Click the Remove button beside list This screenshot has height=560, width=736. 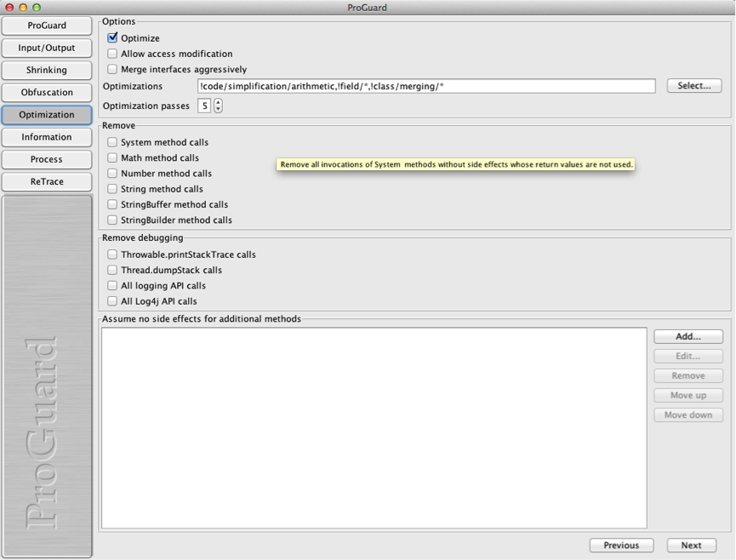[688, 375]
